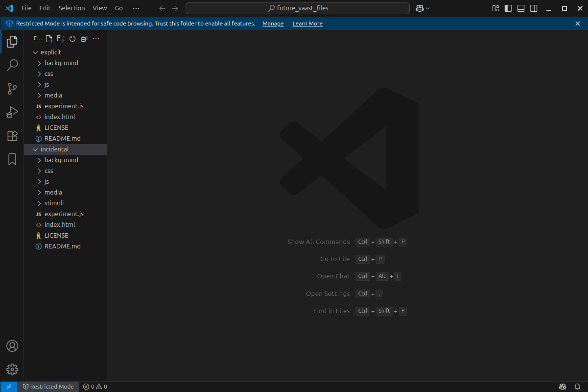The width and height of the screenshot is (588, 392).
Task: Toggle the primary side bar layout button
Action: [x=508, y=8]
